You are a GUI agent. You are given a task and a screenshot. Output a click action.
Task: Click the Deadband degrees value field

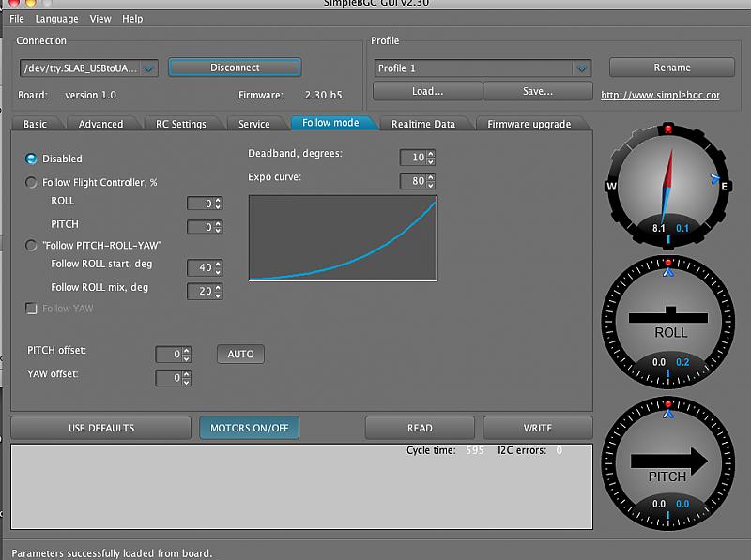click(413, 157)
